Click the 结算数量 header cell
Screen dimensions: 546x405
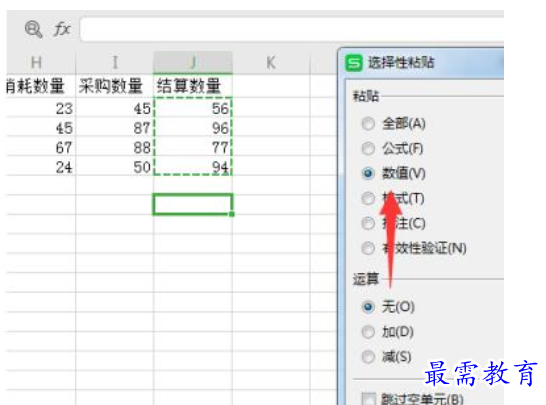point(193,86)
